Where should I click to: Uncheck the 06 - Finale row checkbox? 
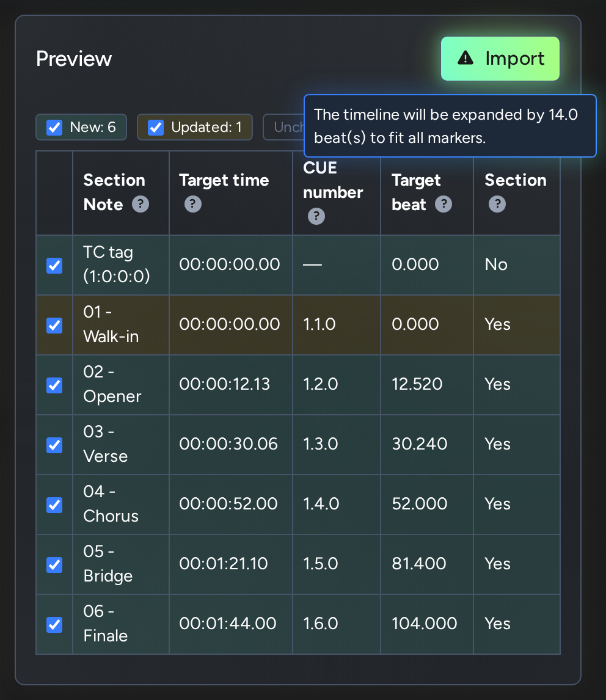pyautogui.click(x=54, y=624)
